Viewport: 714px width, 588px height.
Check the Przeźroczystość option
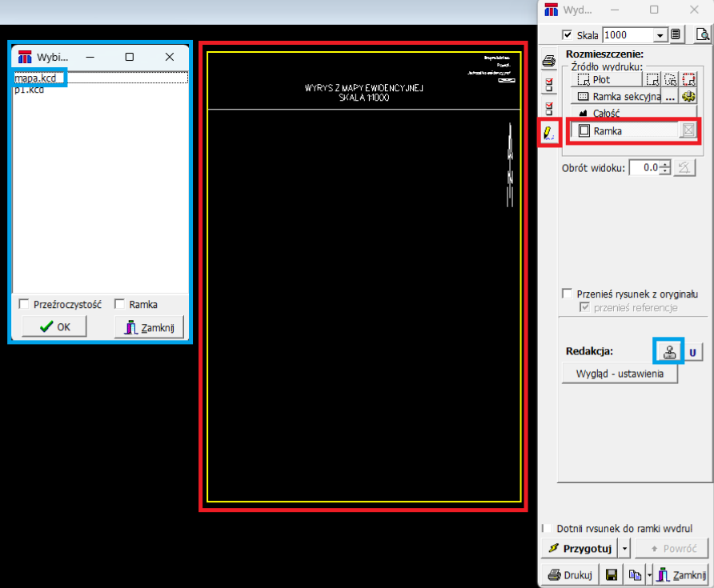(x=25, y=304)
